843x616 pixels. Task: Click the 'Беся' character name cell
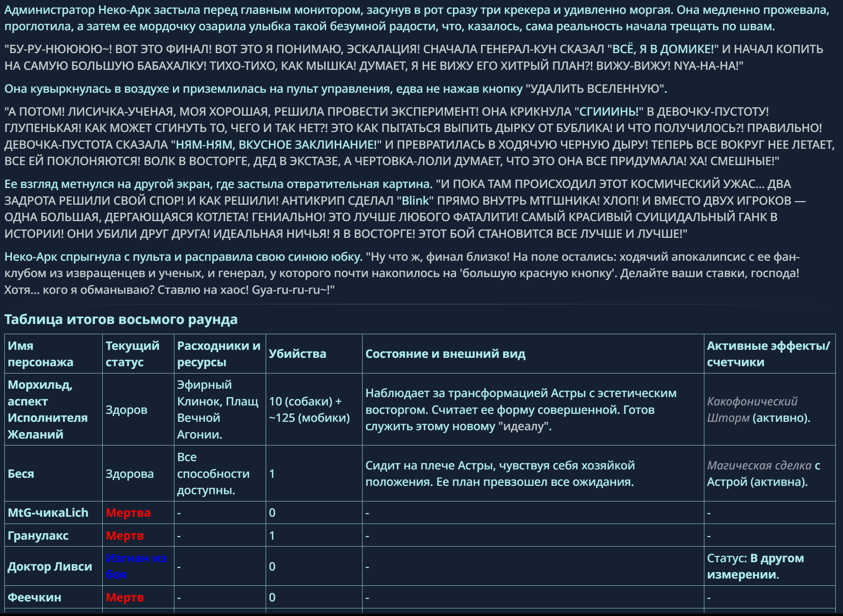[x=21, y=473]
